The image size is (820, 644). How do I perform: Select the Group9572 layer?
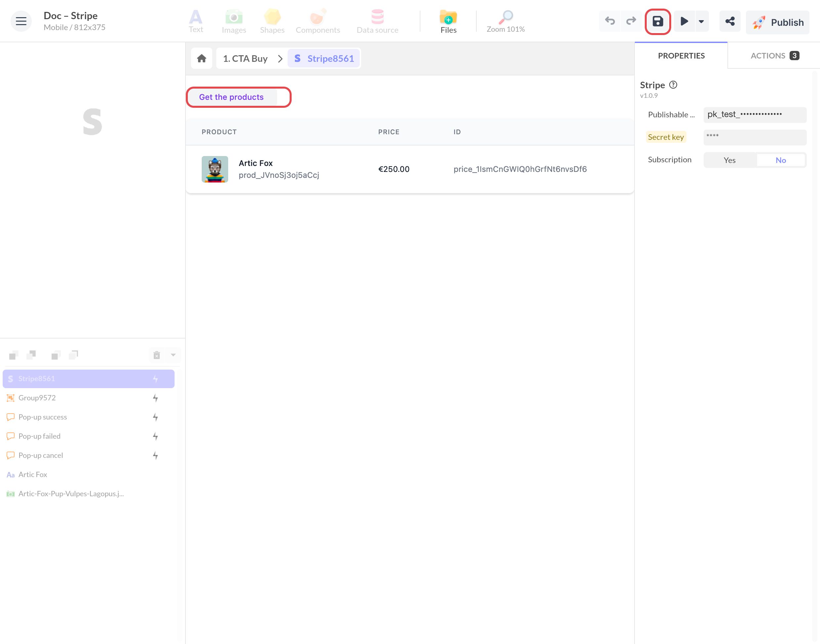pyautogui.click(x=89, y=398)
